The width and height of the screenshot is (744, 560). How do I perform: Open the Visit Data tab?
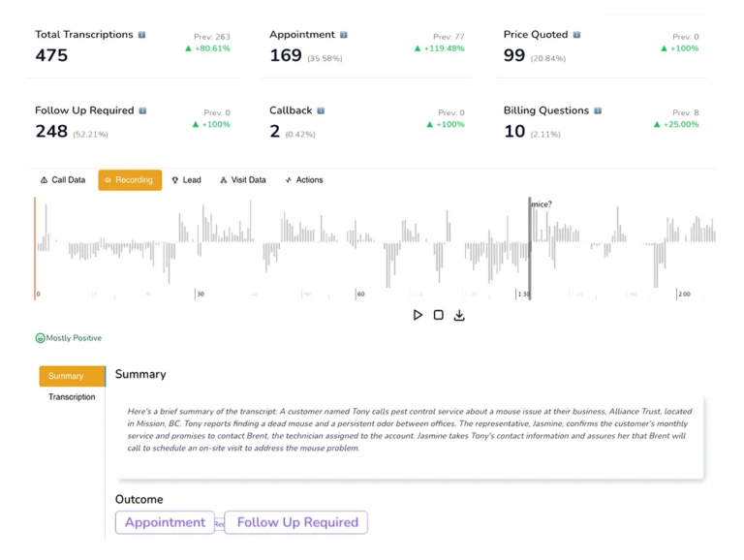point(243,180)
